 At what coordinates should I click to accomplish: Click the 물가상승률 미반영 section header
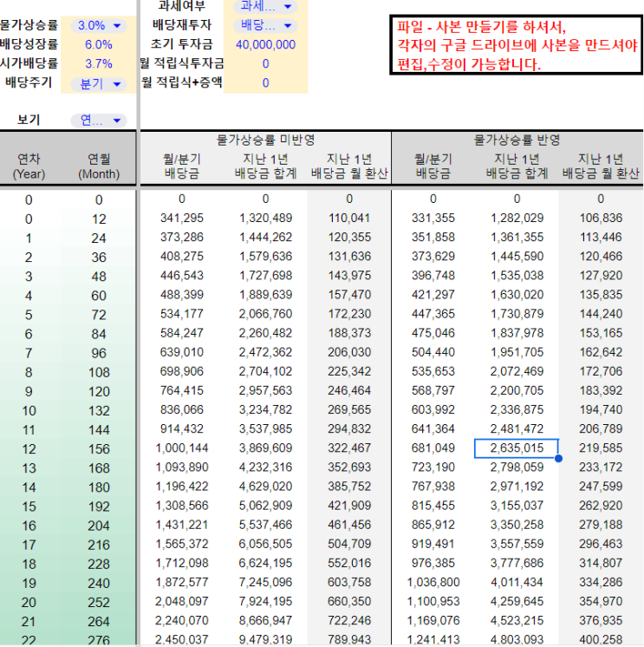(265, 139)
